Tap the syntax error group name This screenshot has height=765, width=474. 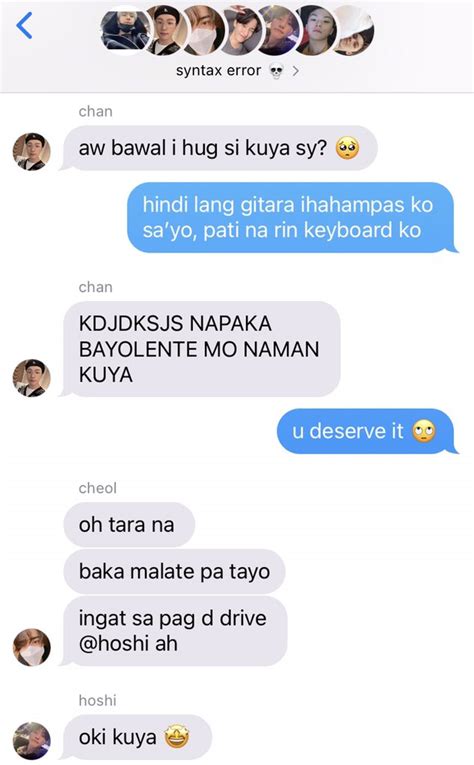[x=218, y=71]
